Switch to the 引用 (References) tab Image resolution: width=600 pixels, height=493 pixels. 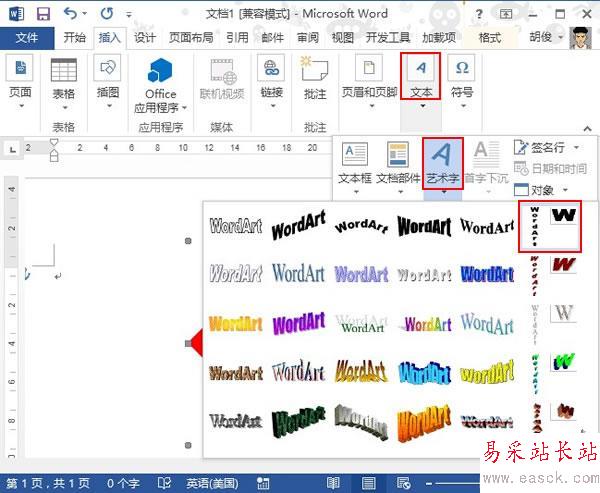tap(237, 38)
